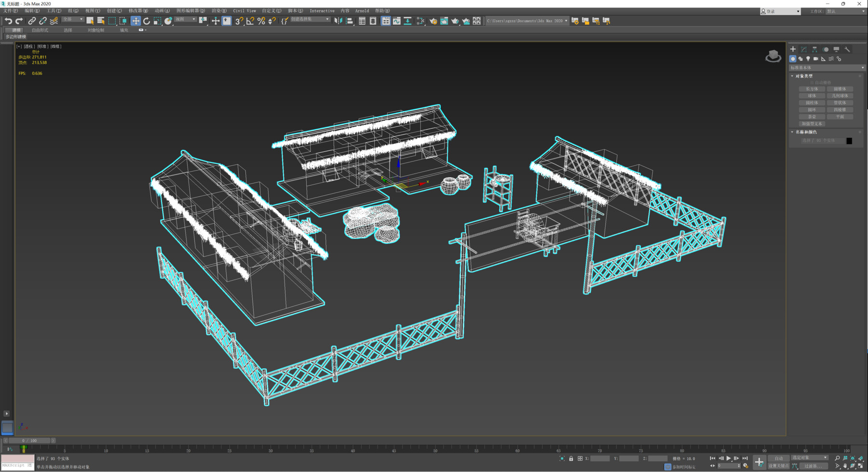Select the Select and Move tool

[x=136, y=21]
